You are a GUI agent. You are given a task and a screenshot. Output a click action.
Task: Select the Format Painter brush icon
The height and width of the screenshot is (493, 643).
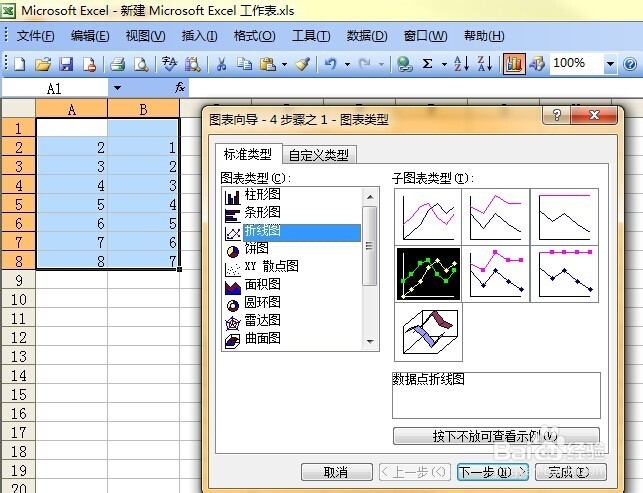tap(303, 64)
